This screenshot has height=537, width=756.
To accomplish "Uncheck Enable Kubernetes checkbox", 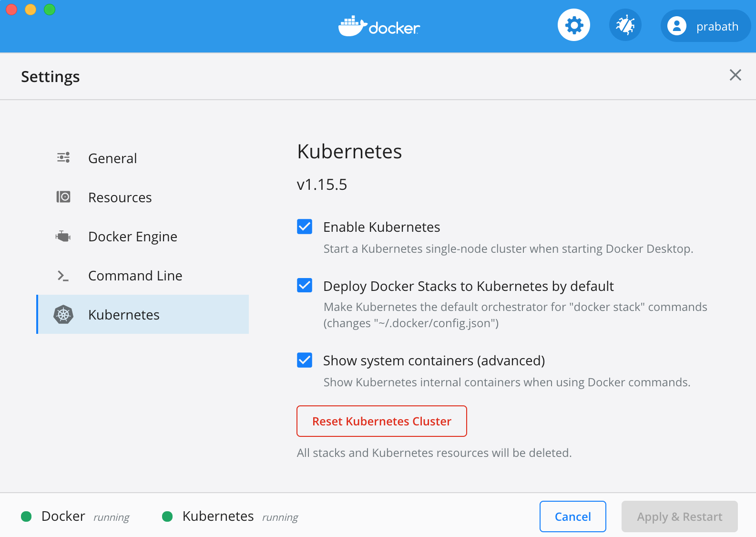I will pyautogui.click(x=305, y=227).
